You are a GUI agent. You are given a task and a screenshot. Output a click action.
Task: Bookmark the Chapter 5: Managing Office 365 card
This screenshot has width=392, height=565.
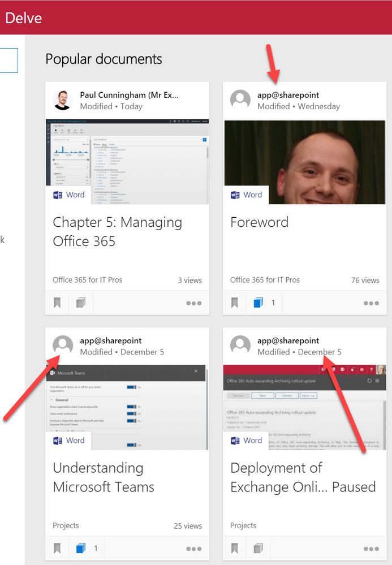(57, 303)
